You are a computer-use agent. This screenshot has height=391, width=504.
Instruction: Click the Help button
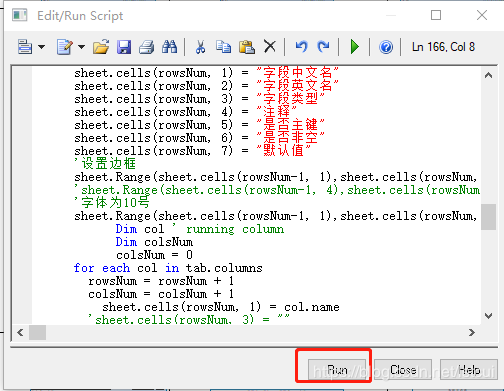(469, 369)
